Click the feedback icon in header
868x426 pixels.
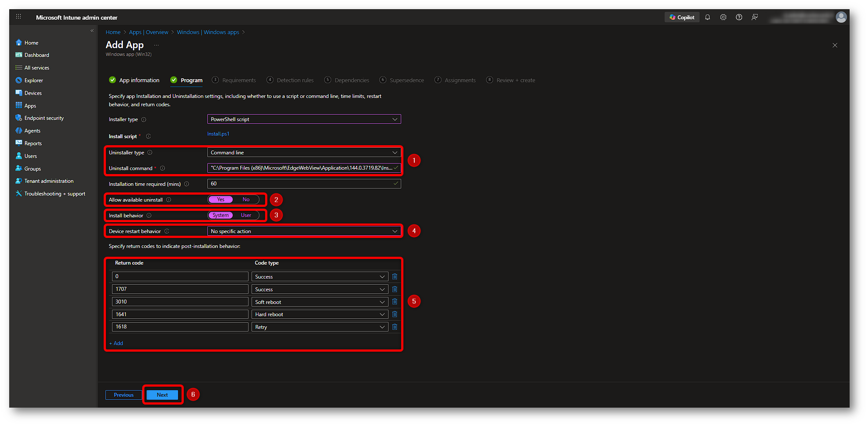[755, 17]
